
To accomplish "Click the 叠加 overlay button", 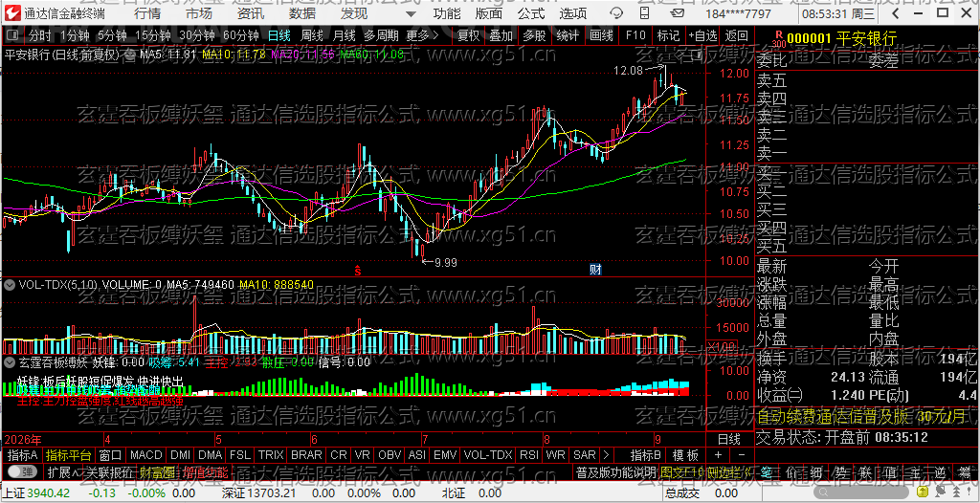I will [x=501, y=35].
